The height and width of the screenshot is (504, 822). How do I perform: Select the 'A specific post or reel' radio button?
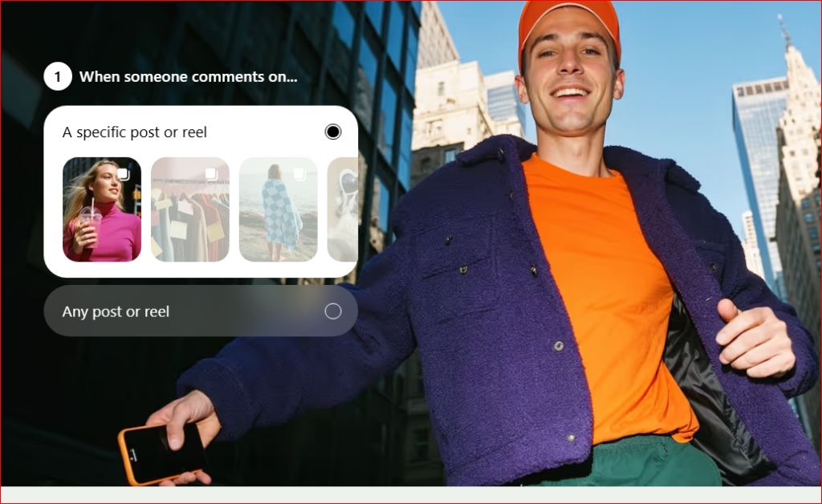pyautogui.click(x=333, y=132)
